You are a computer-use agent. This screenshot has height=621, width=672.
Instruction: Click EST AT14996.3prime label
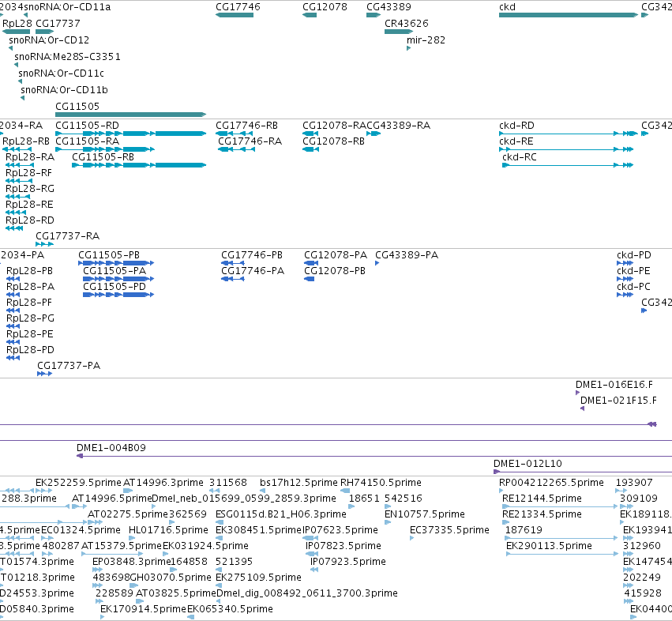click(x=163, y=483)
